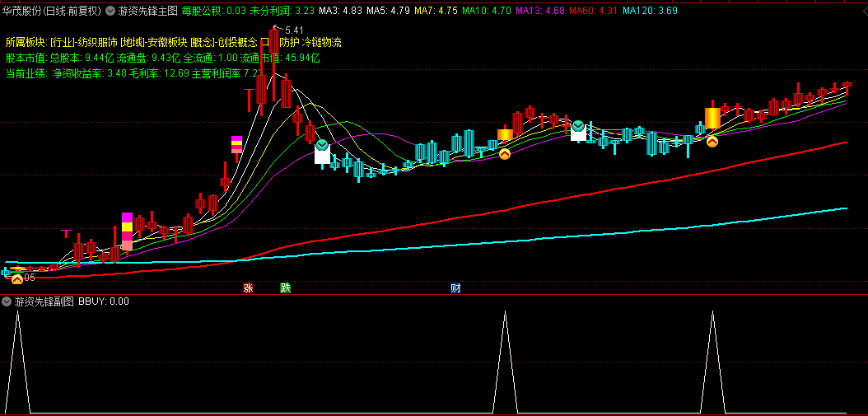Select the first teal sell-signal icon after the 5.41 peak
This screenshot has width=868, height=416.
tap(322, 147)
